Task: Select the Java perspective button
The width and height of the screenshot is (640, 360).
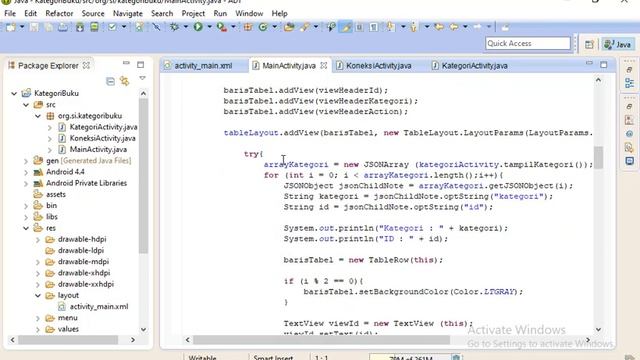Action: 618,44
